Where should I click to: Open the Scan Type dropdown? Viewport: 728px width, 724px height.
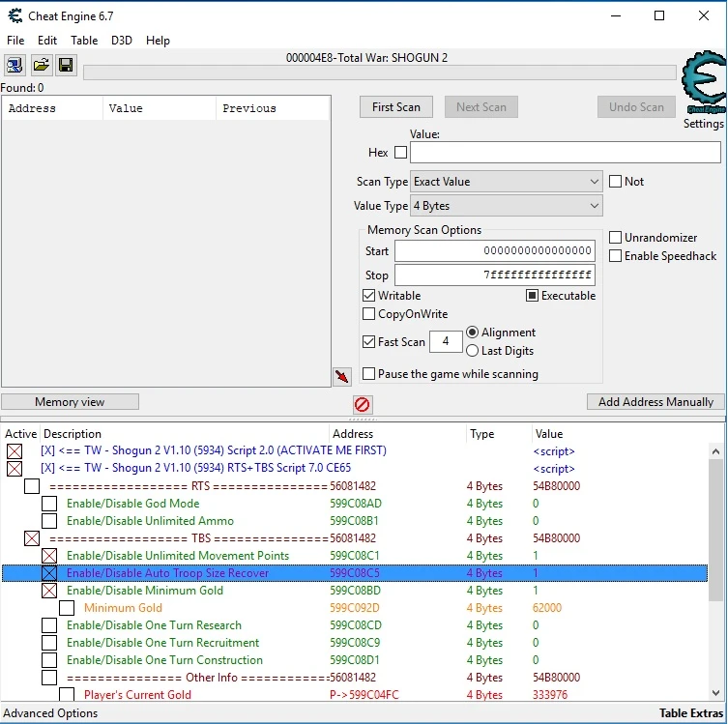(x=507, y=182)
